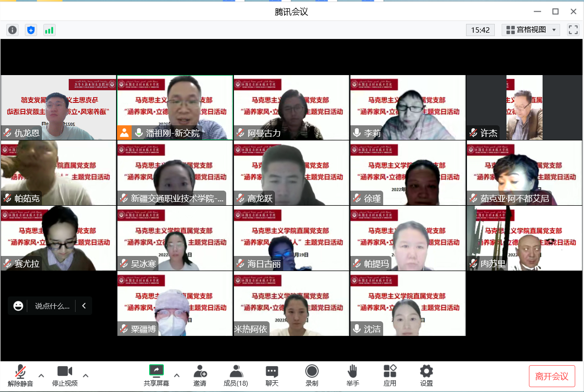The image size is (584, 392).
Task: Open the blue security shield icon
Action: (x=31, y=30)
